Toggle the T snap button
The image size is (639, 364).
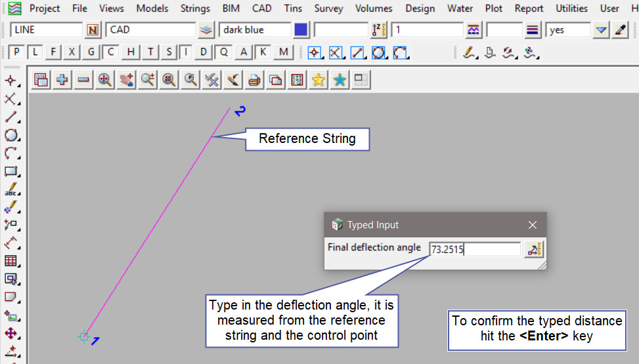pos(150,52)
